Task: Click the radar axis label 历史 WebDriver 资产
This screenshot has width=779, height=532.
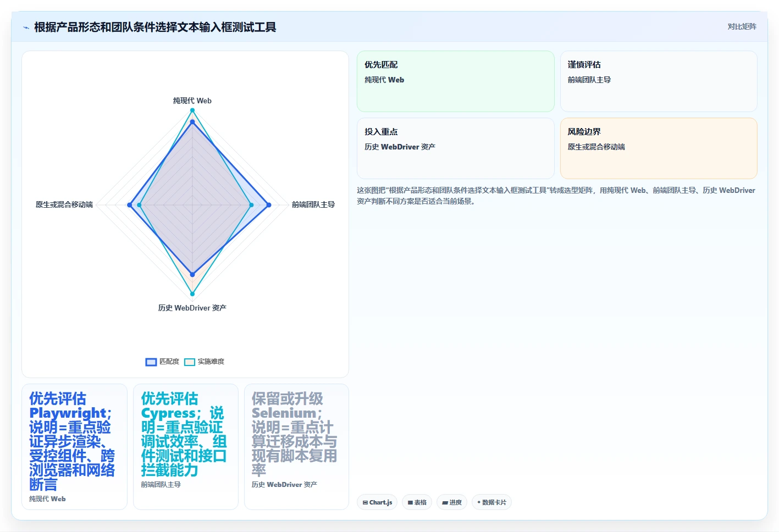Action: point(192,308)
